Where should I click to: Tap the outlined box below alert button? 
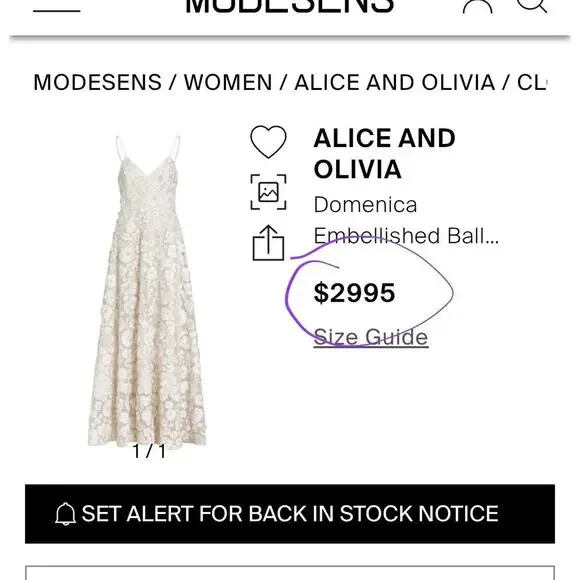pos(290,573)
